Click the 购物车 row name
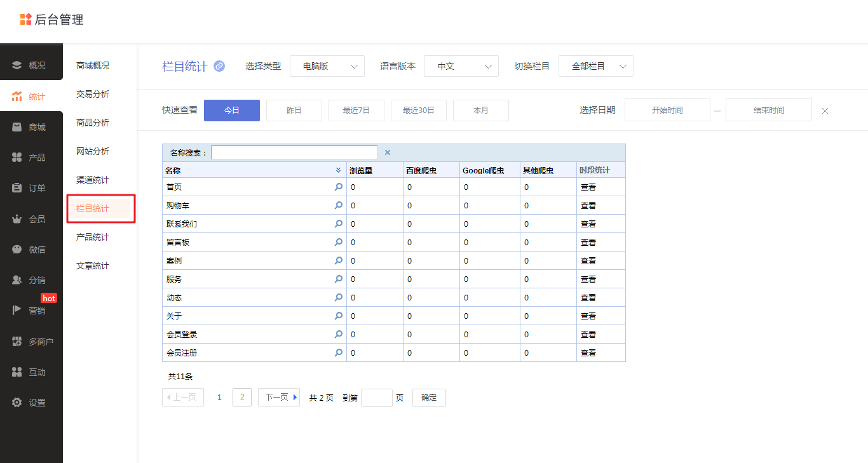The height and width of the screenshot is (463, 868). tap(178, 206)
